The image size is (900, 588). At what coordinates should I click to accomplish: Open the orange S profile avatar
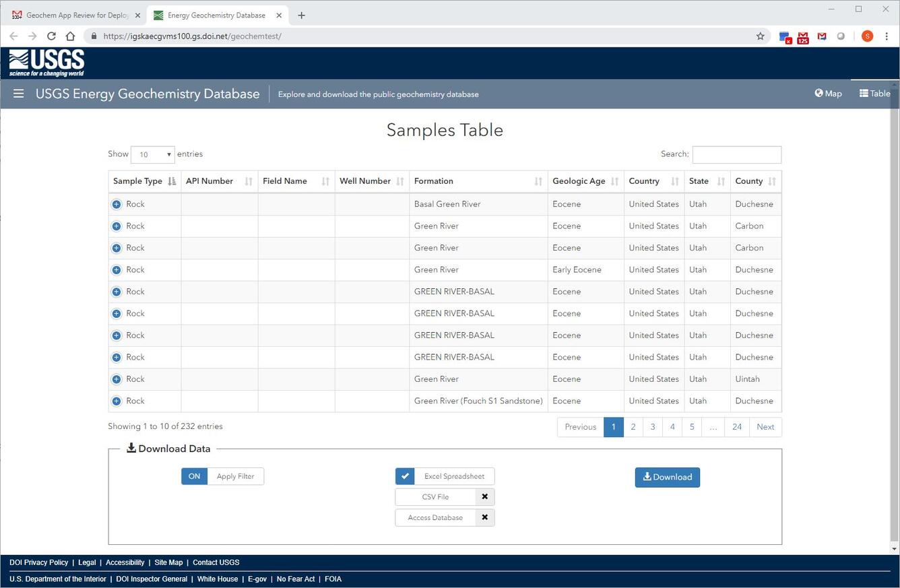(867, 36)
